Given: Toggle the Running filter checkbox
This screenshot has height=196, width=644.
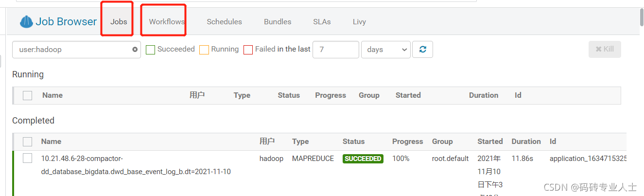Looking at the screenshot, I should (204, 50).
